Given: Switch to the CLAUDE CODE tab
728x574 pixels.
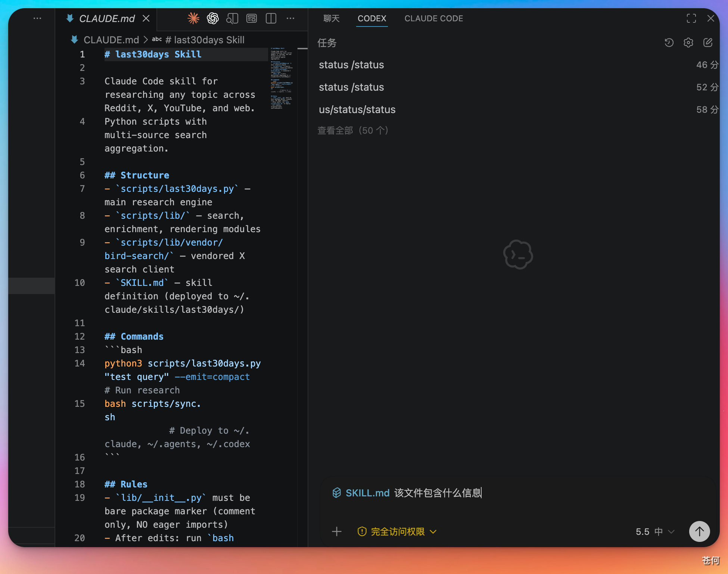Looking at the screenshot, I should click(434, 18).
